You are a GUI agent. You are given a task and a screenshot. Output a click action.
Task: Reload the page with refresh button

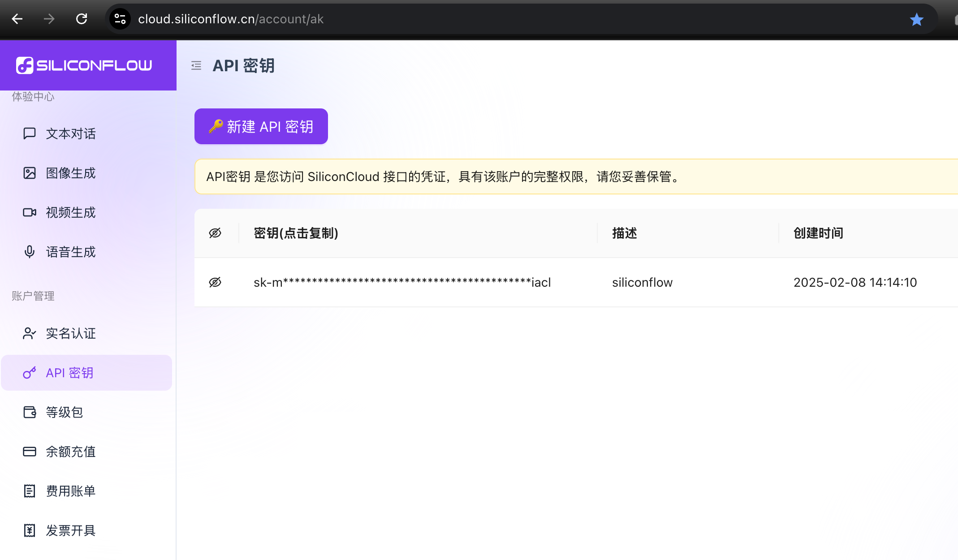click(x=82, y=19)
